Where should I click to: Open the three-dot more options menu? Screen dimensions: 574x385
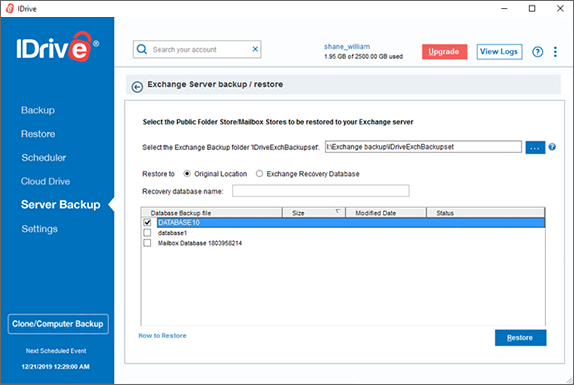point(555,52)
